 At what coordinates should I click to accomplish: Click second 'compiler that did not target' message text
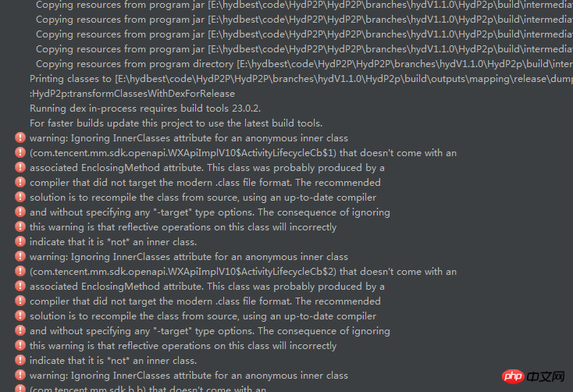pos(205,301)
